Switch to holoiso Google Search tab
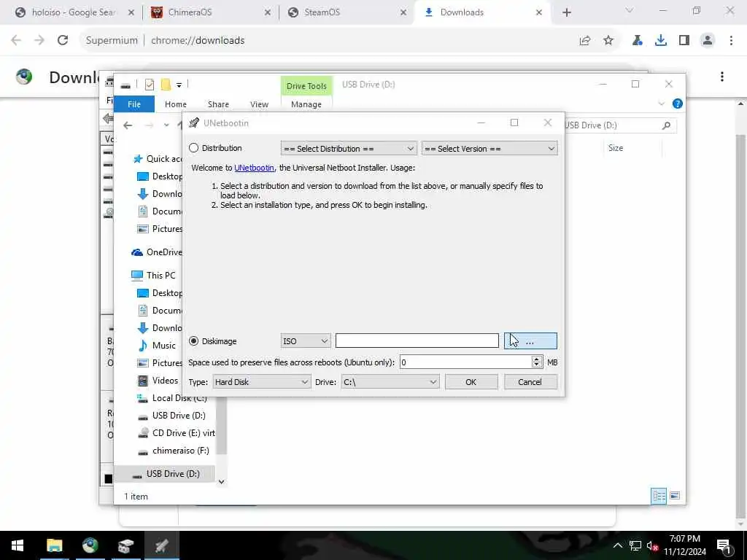The width and height of the screenshot is (747, 560). click(74, 12)
